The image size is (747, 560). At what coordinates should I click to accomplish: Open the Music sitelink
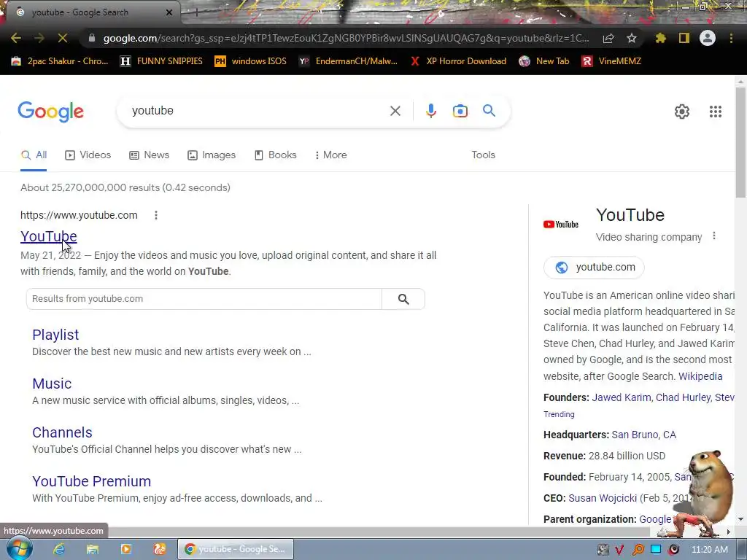point(52,384)
